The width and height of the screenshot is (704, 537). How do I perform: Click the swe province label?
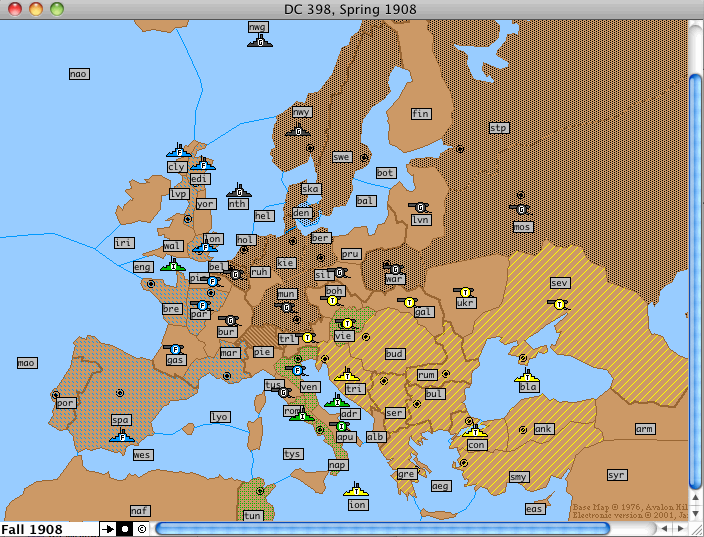tap(342, 157)
